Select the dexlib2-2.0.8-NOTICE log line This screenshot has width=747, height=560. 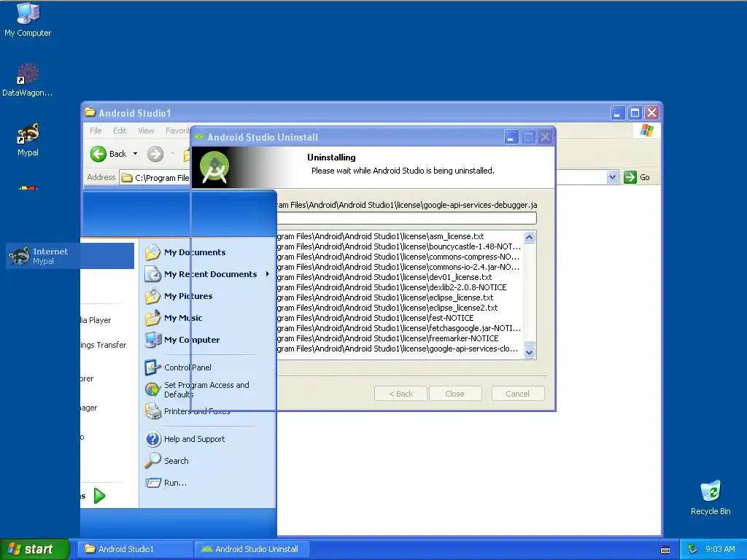(x=392, y=287)
